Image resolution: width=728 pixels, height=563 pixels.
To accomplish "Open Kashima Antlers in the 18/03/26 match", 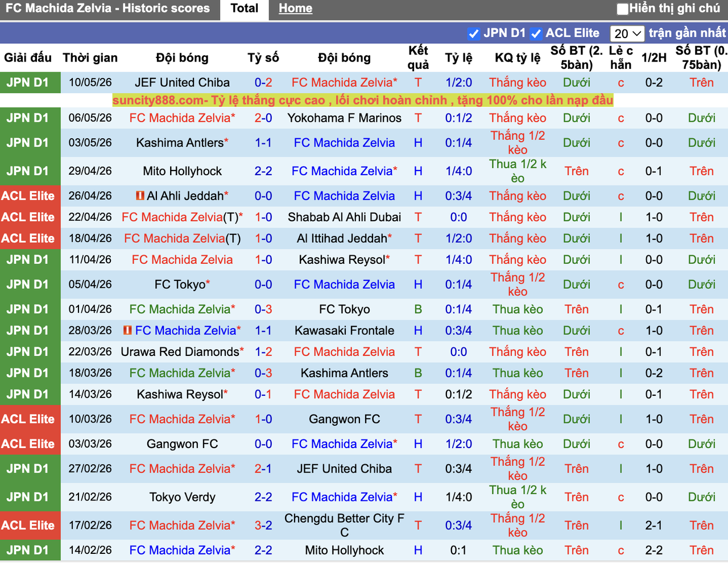I will click(x=344, y=373).
